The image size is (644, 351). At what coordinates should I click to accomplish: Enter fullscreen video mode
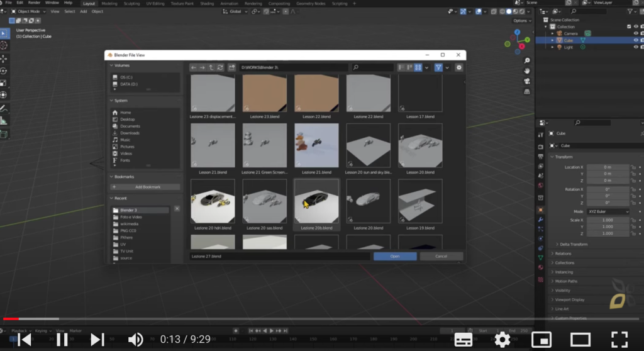pos(619,340)
